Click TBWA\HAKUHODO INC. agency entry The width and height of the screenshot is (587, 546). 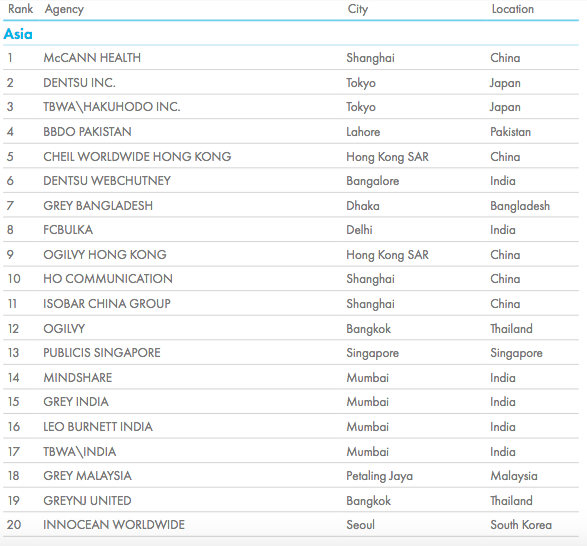(x=112, y=107)
